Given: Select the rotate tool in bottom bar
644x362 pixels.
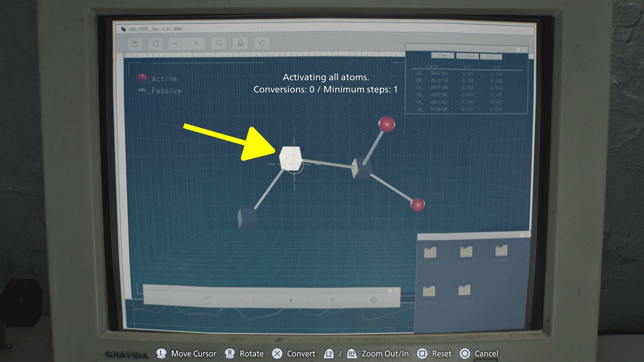Looking at the screenshot, I should [x=208, y=300].
